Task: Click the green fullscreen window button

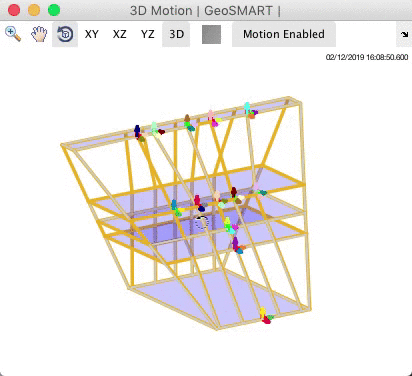Action: click(x=54, y=10)
